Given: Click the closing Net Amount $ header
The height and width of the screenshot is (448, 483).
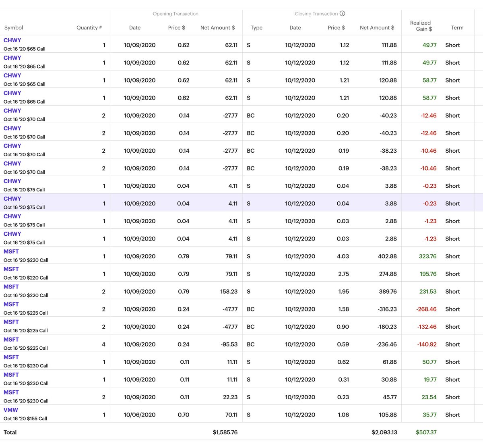Looking at the screenshot, I should click(x=377, y=28).
